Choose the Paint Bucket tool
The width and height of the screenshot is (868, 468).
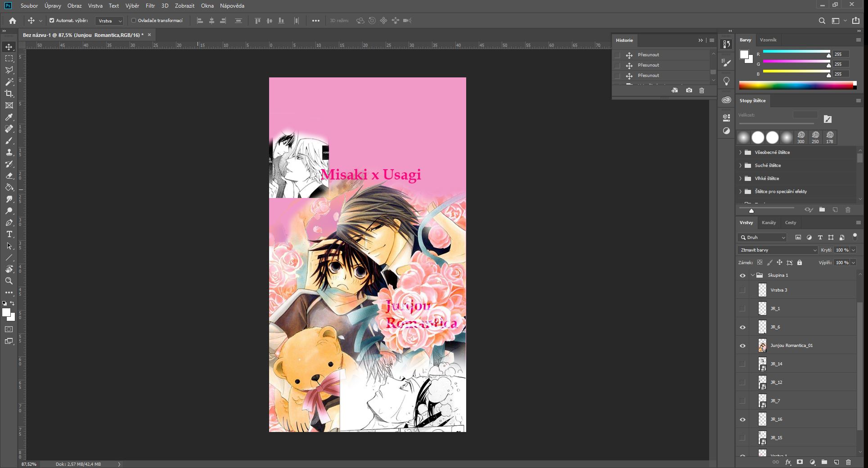coord(9,188)
